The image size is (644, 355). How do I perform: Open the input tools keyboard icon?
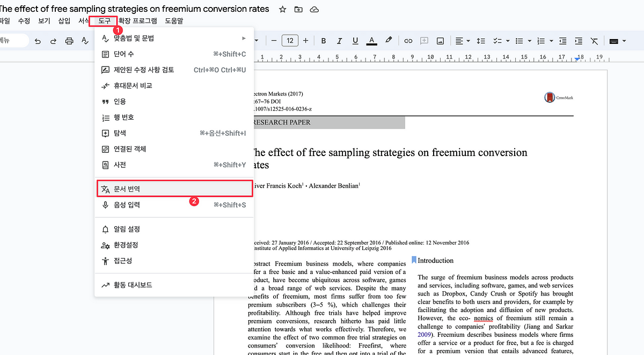(x=614, y=41)
